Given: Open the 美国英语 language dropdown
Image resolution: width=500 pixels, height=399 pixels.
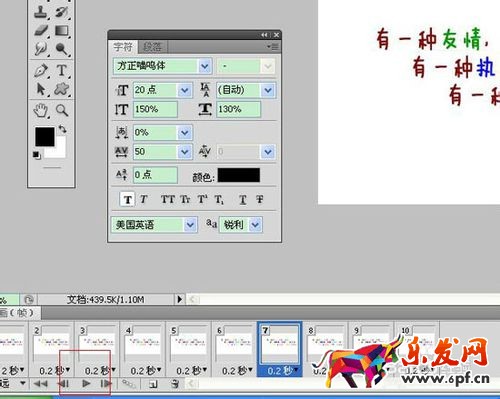Looking at the screenshot, I should (190, 225).
